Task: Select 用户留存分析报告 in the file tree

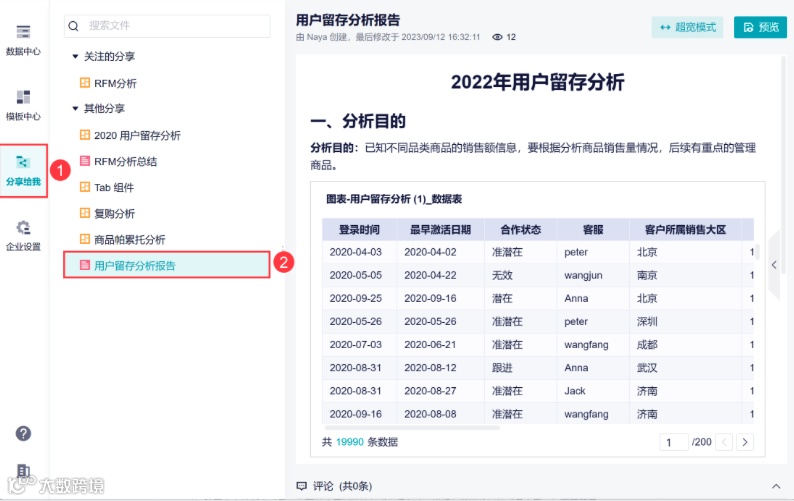Action: click(167, 265)
